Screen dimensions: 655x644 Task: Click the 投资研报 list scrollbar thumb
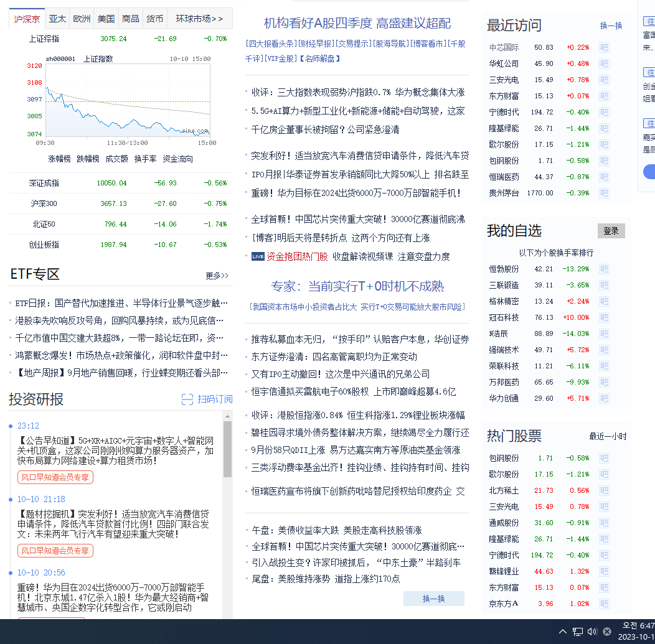227,449
